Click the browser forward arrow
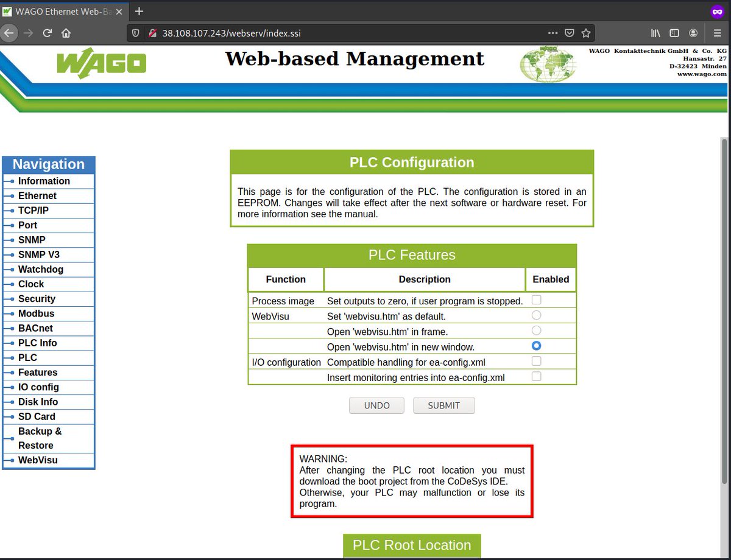The width and height of the screenshot is (731, 560). pyautogui.click(x=28, y=33)
